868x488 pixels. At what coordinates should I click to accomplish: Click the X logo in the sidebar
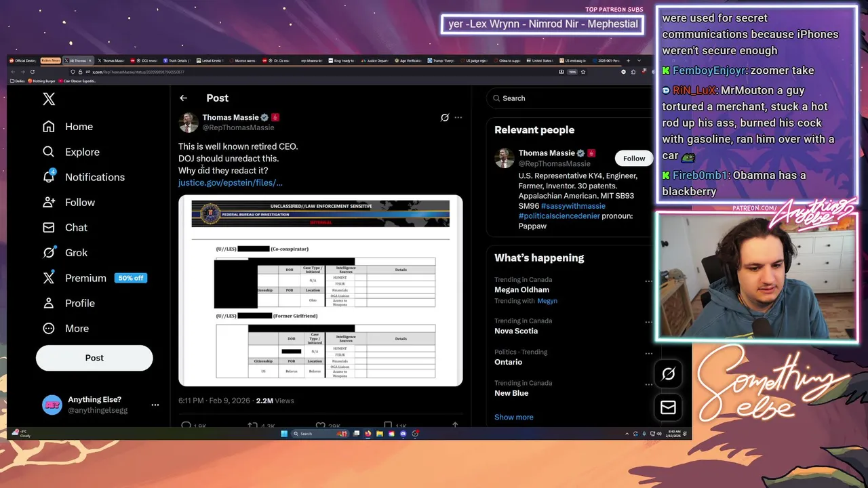pos(49,99)
